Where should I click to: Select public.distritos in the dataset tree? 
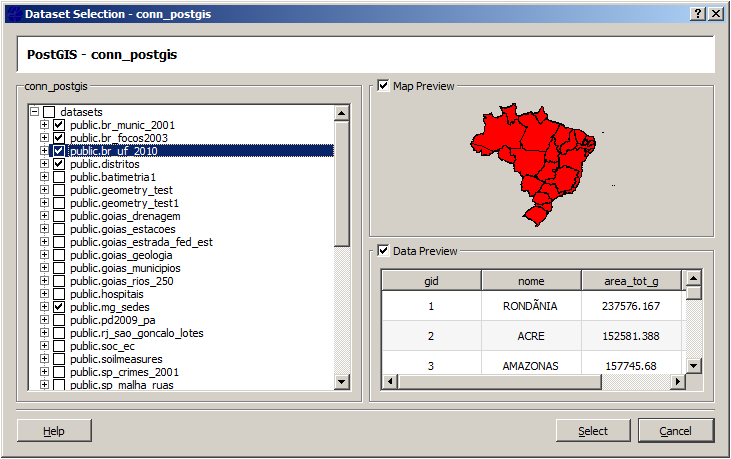(105, 164)
